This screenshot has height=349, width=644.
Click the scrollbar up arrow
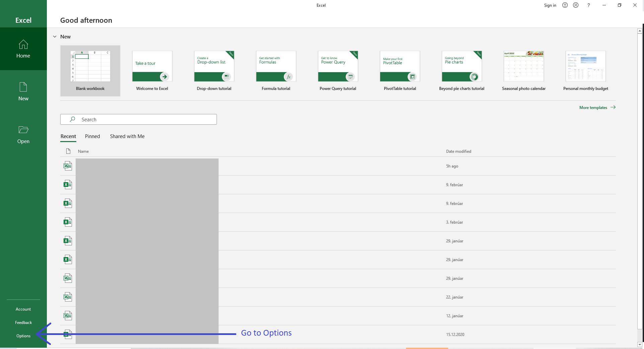(x=640, y=31)
